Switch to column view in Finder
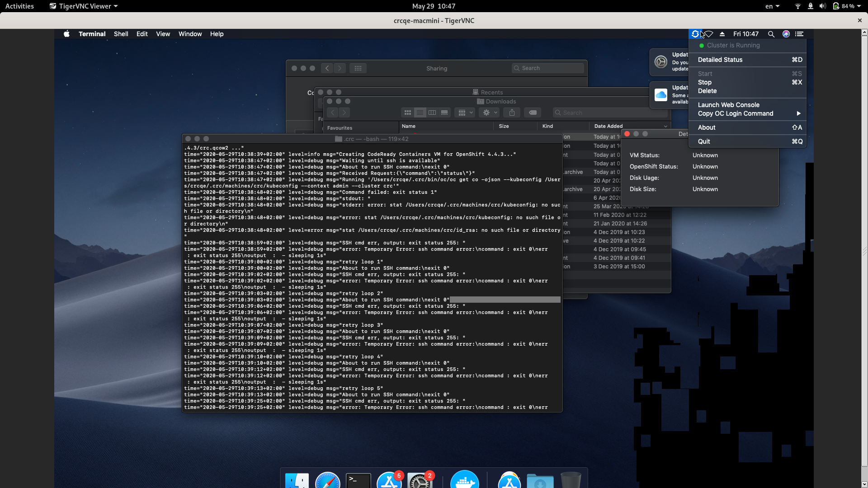This screenshot has width=868, height=488. click(432, 112)
